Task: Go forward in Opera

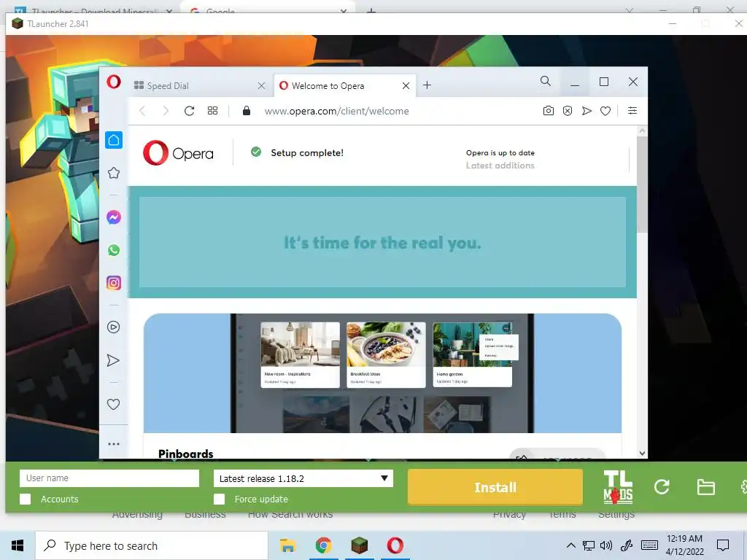Action: click(166, 111)
